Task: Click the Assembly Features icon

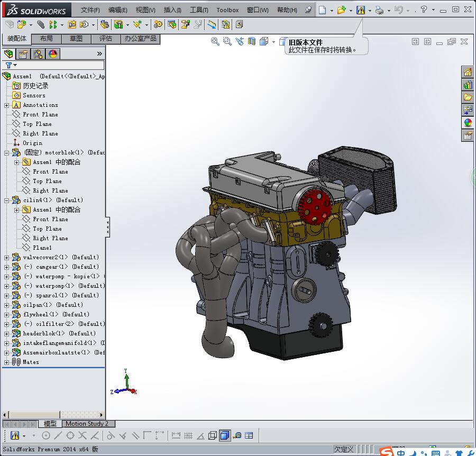Action: [x=118, y=24]
